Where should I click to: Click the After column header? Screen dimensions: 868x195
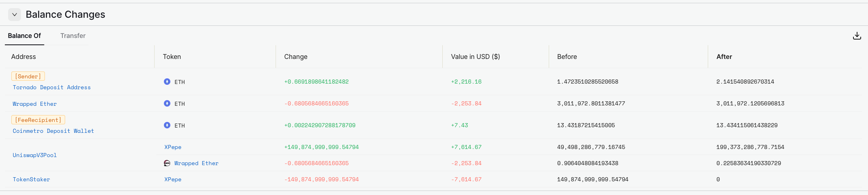tap(724, 57)
